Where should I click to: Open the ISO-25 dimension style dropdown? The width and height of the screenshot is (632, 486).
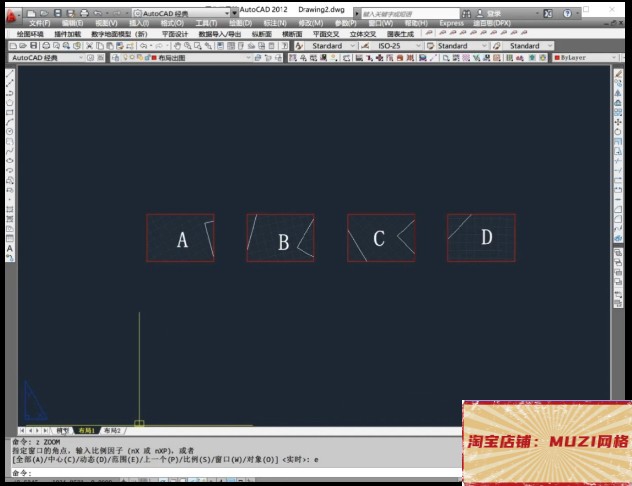coord(397,46)
